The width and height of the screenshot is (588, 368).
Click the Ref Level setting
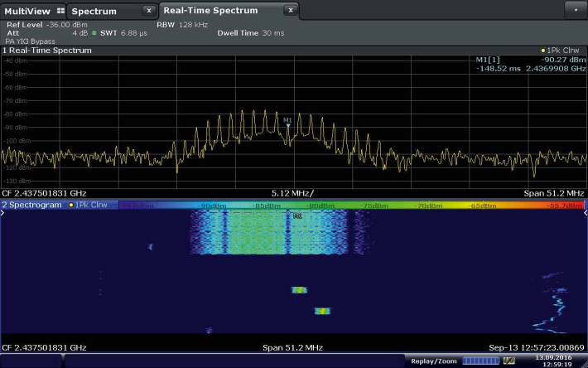(41, 25)
